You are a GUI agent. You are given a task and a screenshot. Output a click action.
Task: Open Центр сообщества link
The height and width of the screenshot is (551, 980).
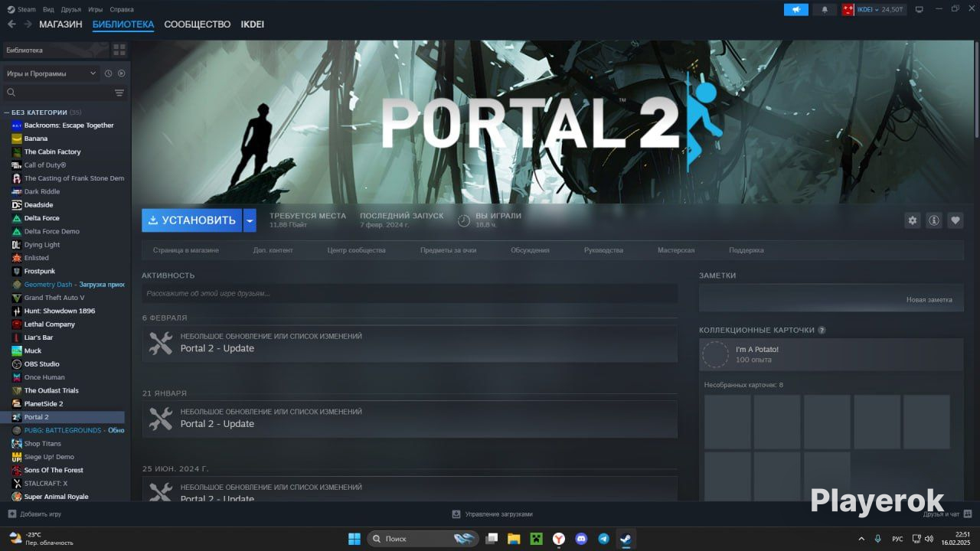357,250
